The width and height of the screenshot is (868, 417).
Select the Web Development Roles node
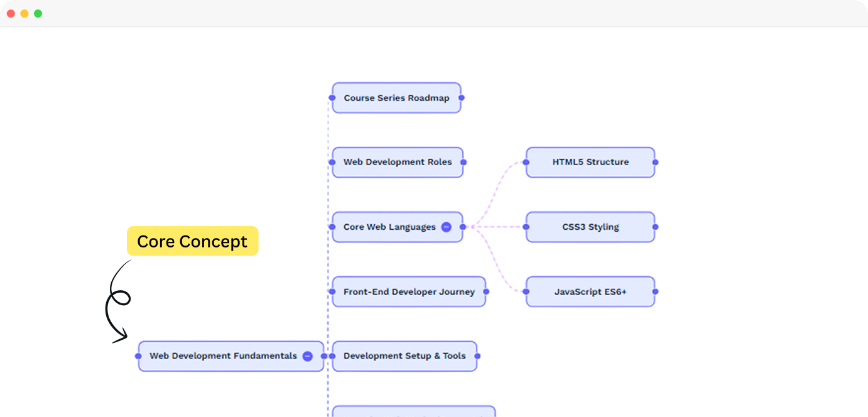[x=398, y=162]
